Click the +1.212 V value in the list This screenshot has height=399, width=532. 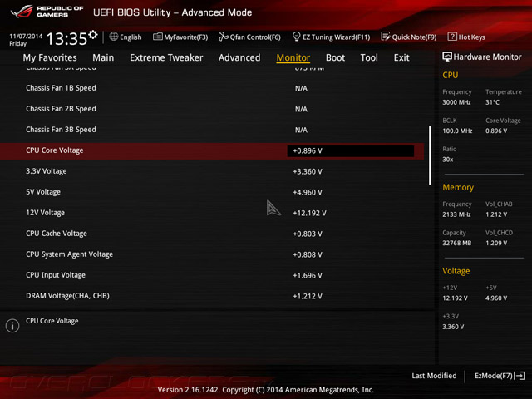click(308, 296)
